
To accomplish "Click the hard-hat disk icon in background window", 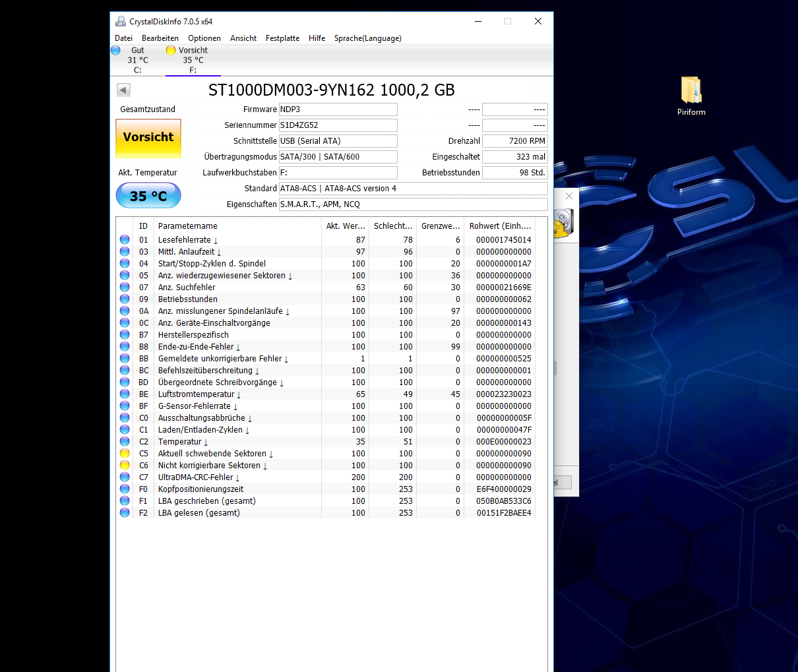I will click(563, 223).
